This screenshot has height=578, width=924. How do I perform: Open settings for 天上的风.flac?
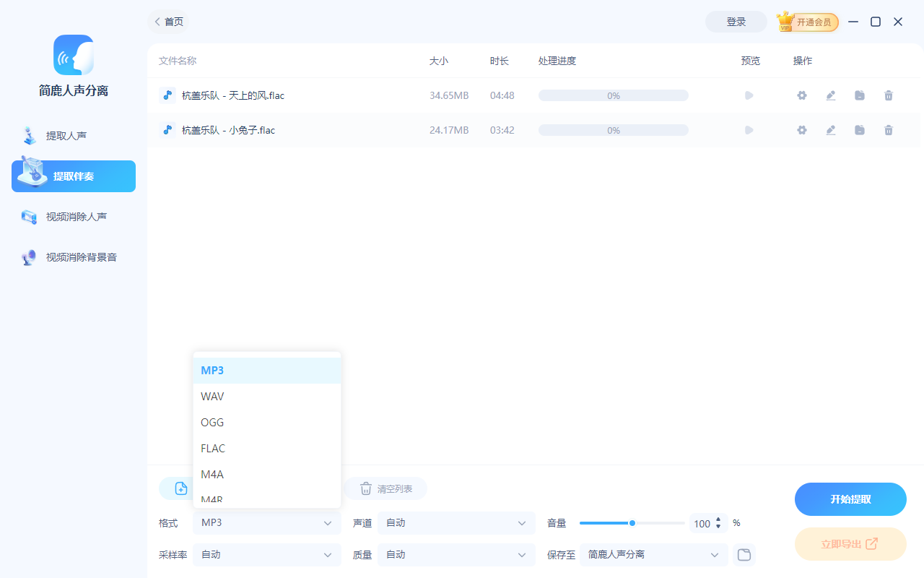tap(801, 95)
